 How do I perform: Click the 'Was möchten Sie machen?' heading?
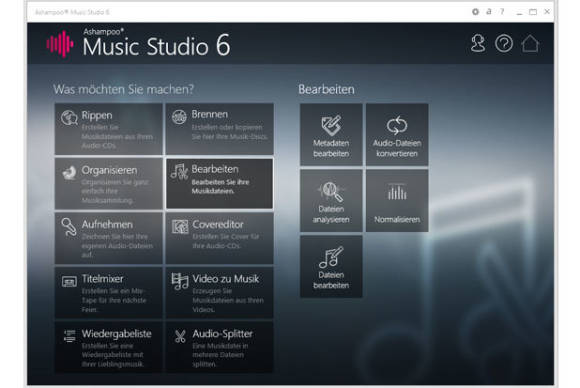pos(124,90)
